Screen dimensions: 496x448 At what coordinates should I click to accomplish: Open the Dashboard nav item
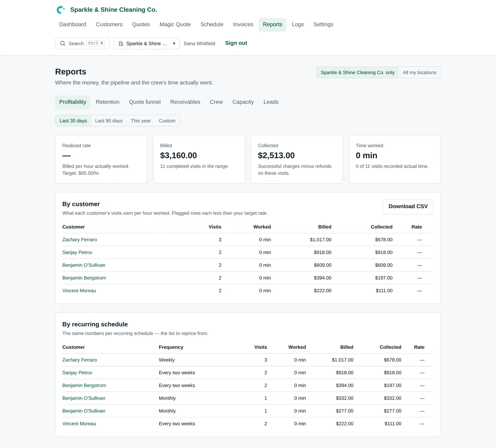73,25
